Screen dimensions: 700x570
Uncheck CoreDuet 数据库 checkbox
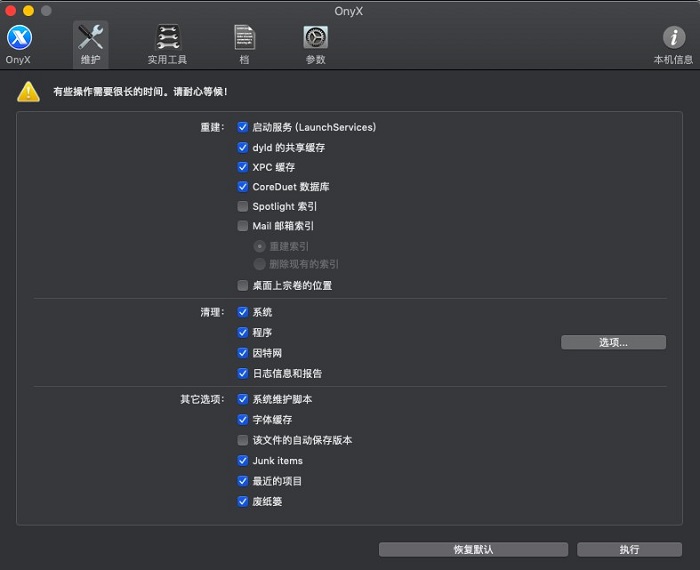click(x=242, y=187)
